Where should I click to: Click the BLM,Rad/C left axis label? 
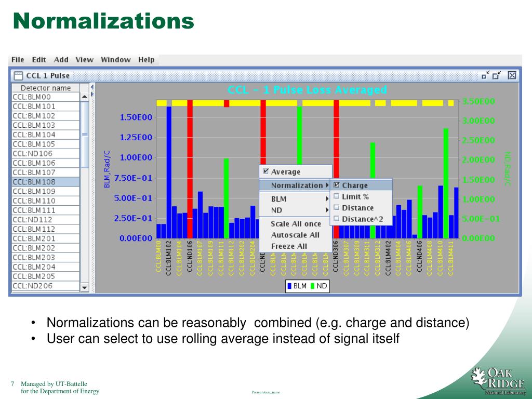click(x=107, y=169)
